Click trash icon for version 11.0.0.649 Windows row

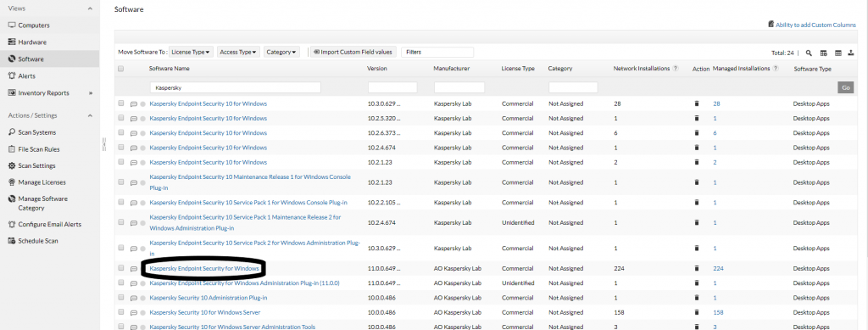tap(697, 268)
